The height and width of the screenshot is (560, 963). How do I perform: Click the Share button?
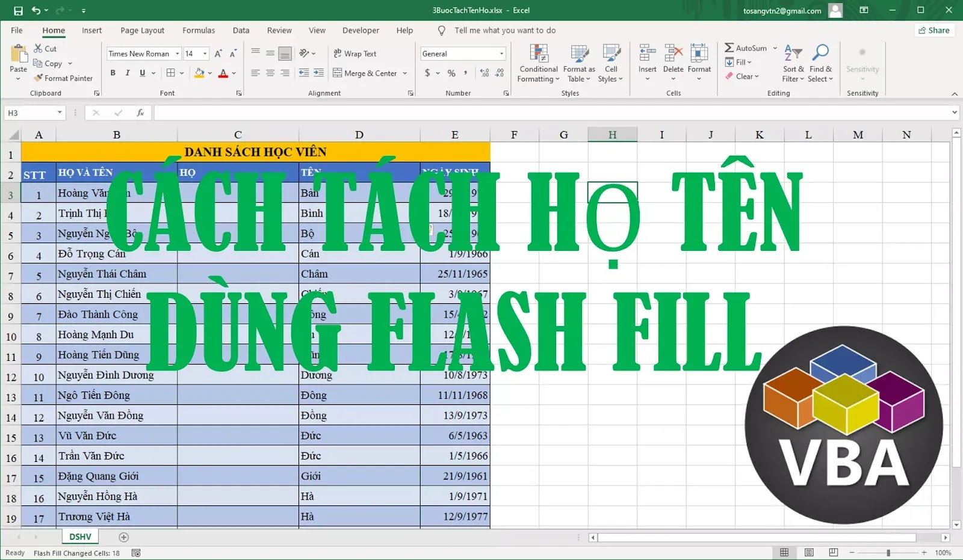click(x=934, y=30)
